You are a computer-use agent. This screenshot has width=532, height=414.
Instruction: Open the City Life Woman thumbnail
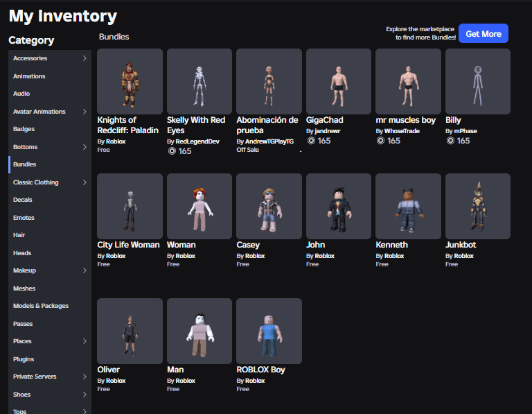[x=130, y=206]
